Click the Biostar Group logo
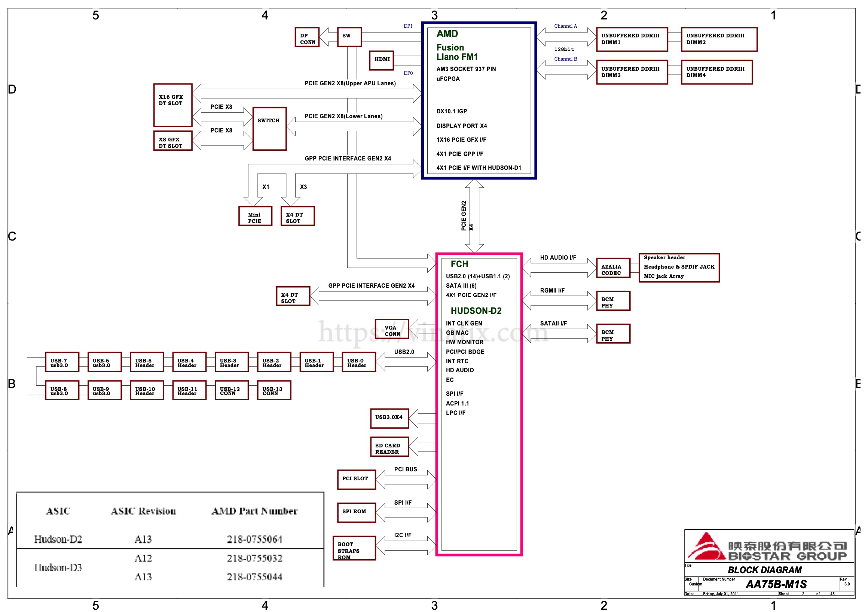 767,547
